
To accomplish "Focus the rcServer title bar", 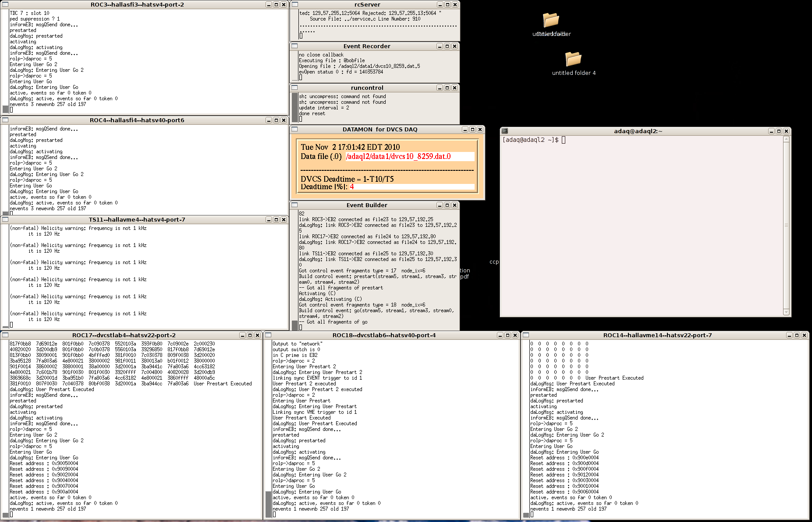I will 367,4.
